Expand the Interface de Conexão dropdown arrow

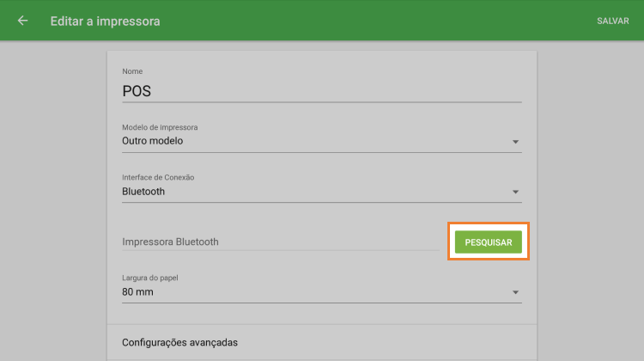515,192
